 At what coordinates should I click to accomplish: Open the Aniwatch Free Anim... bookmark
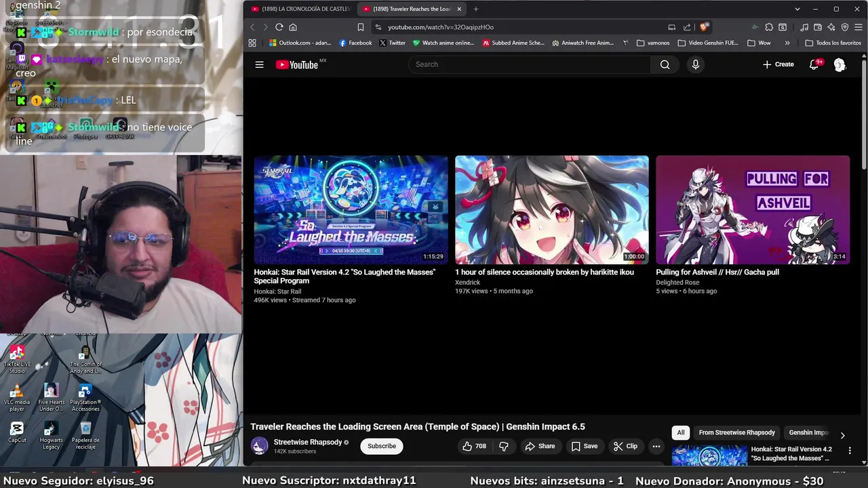pos(583,43)
